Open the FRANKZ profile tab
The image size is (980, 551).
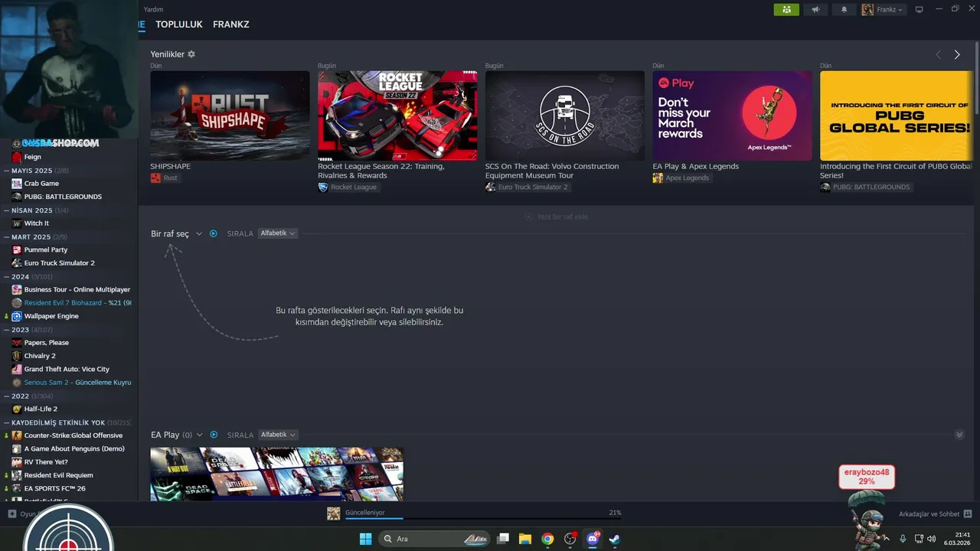click(231, 24)
